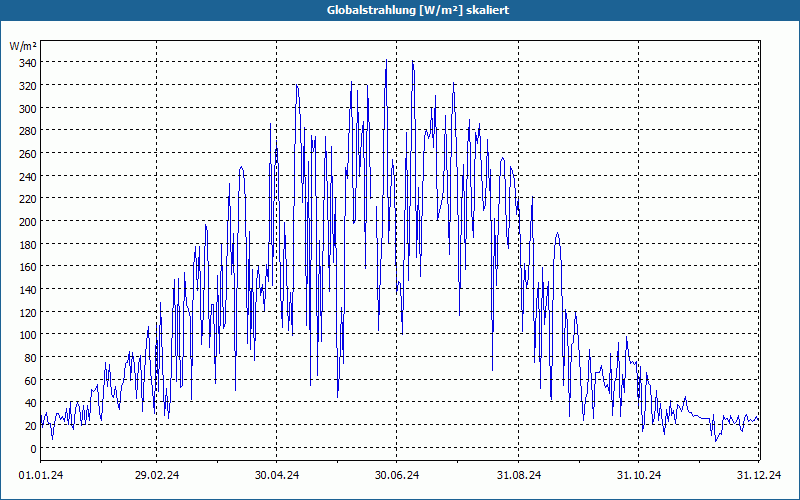This screenshot has width=800, height=500.
Task: Click the 200 y-axis value
Action: pos(28,222)
